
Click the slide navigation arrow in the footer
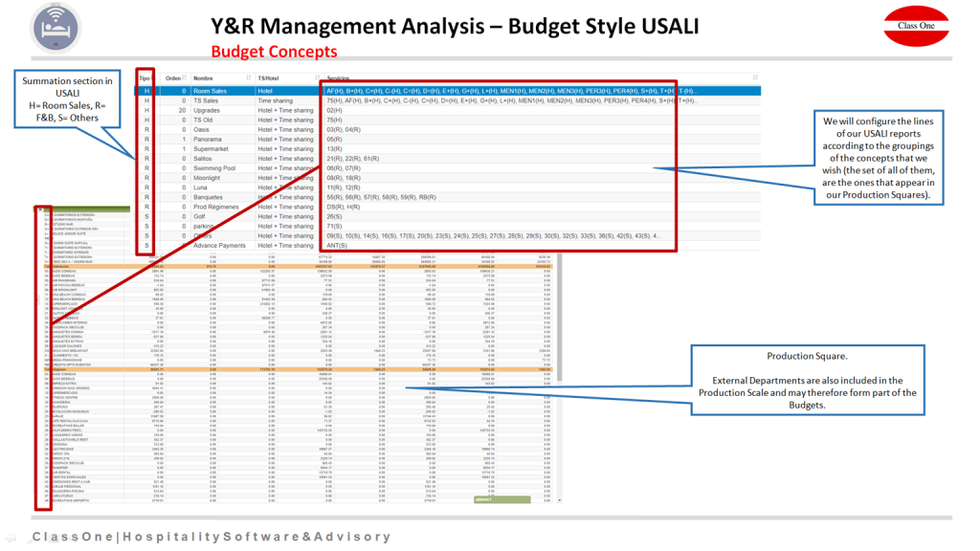[x=11, y=538]
